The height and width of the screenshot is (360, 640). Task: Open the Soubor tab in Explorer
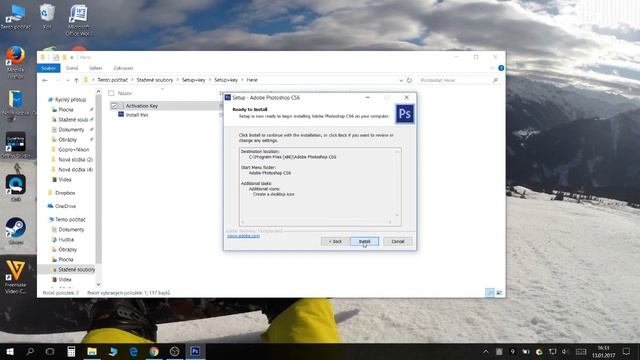click(48, 68)
